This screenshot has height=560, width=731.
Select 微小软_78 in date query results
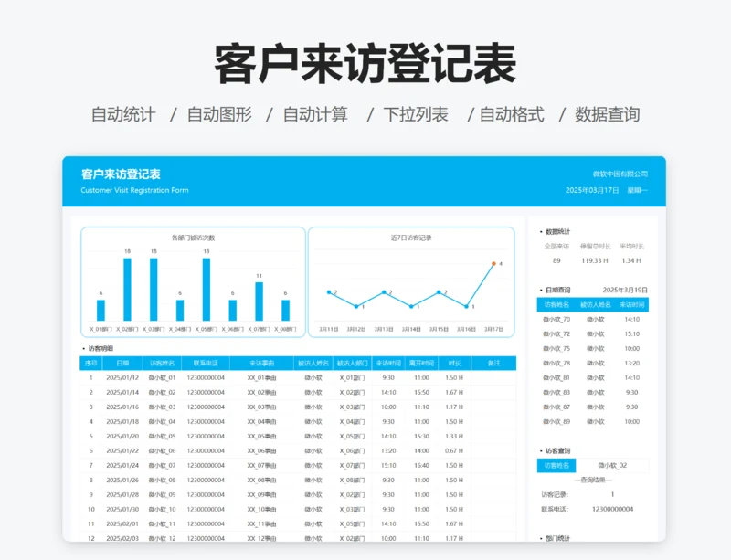[x=556, y=364]
